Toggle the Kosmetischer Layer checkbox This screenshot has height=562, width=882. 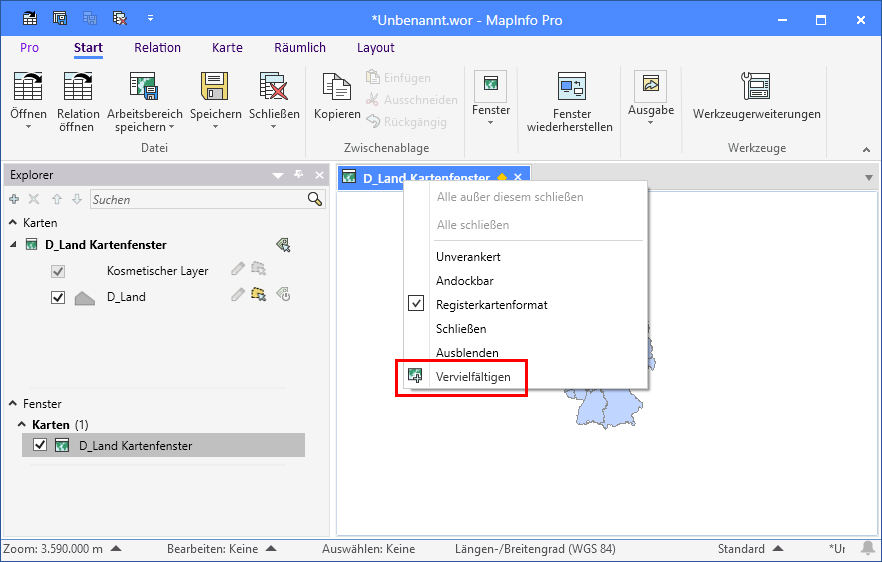pyautogui.click(x=58, y=271)
